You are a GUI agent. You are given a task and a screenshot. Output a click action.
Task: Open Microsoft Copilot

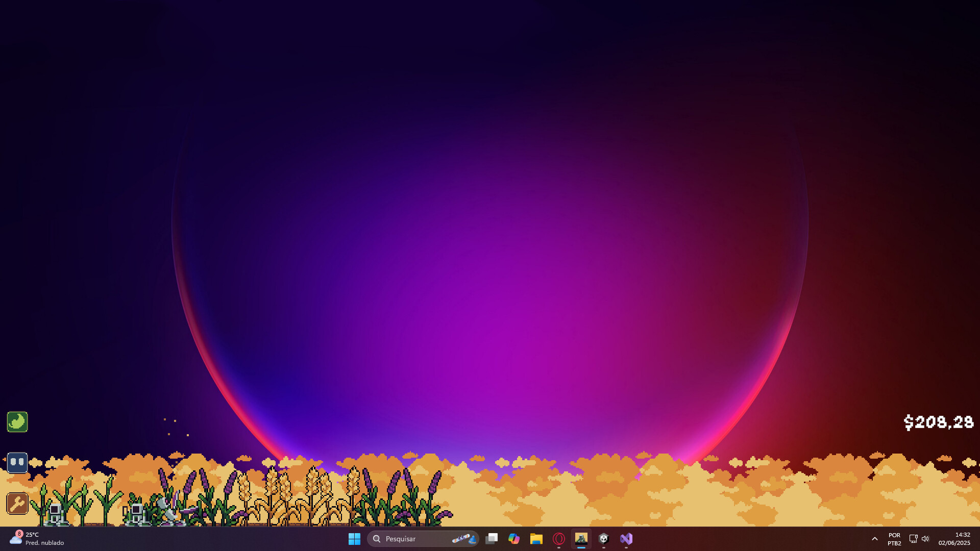pyautogui.click(x=514, y=538)
